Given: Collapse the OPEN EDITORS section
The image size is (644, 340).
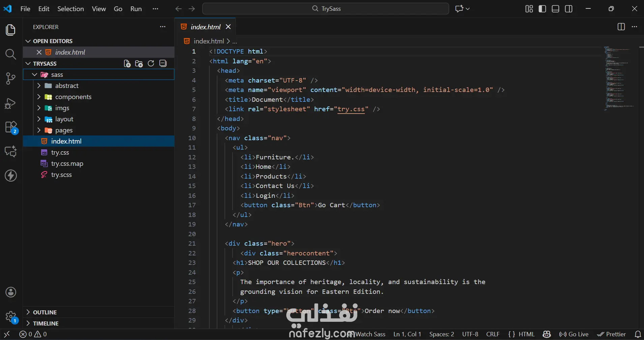Looking at the screenshot, I should (28, 41).
